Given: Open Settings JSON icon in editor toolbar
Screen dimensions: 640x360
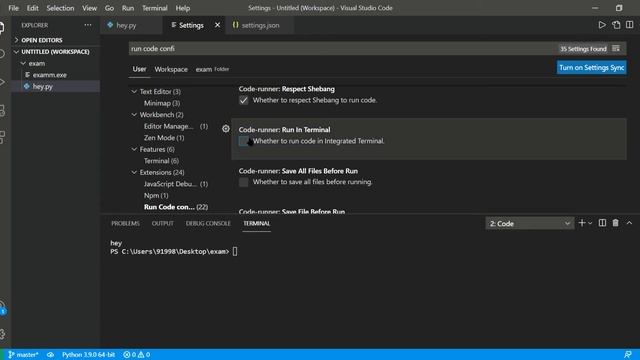Looking at the screenshot, I should click(616, 25).
